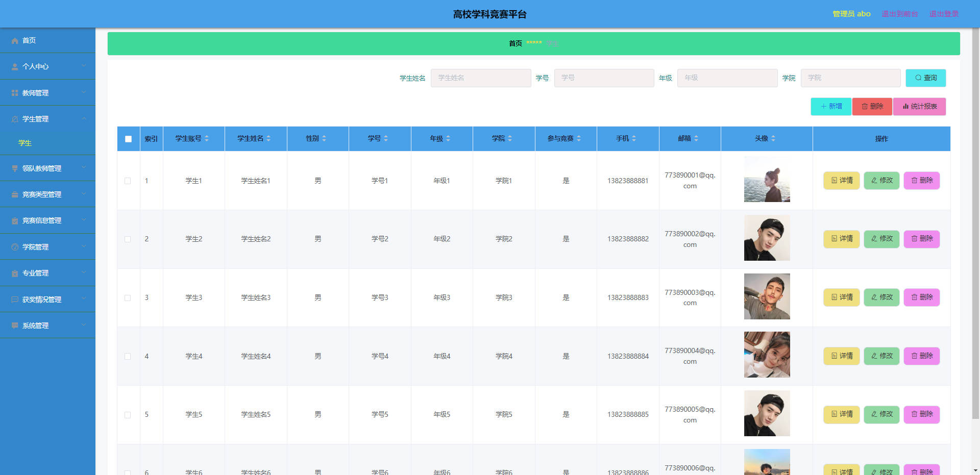Click the person icon beside 个人中心
Viewport: 980px width, 475px height.
[x=15, y=67]
